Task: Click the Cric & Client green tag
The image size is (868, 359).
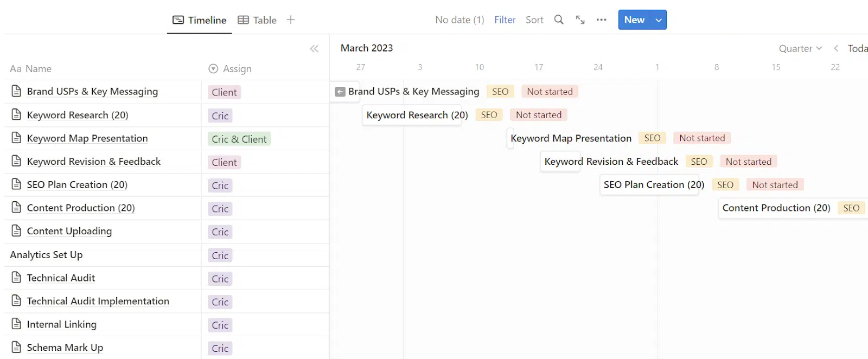Action: point(239,139)
